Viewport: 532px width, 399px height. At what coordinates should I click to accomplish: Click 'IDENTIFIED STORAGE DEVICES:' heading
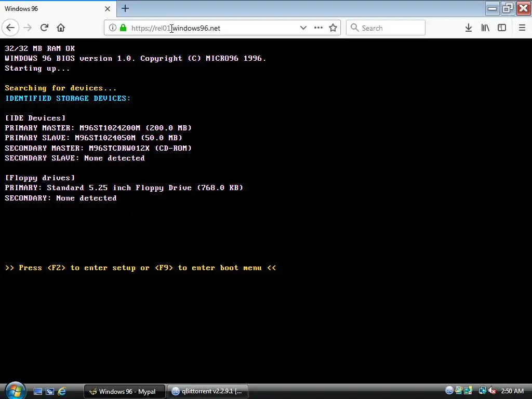[68, 98]
